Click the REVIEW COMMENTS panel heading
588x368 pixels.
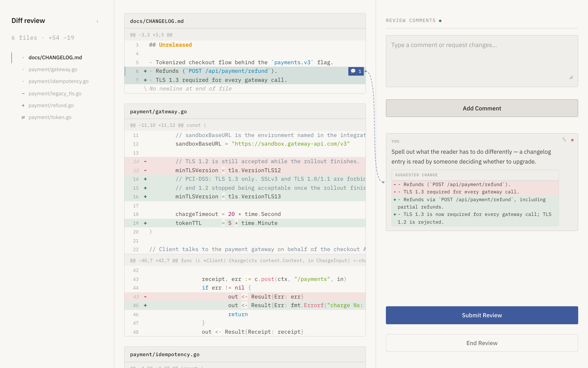[411, 21]
